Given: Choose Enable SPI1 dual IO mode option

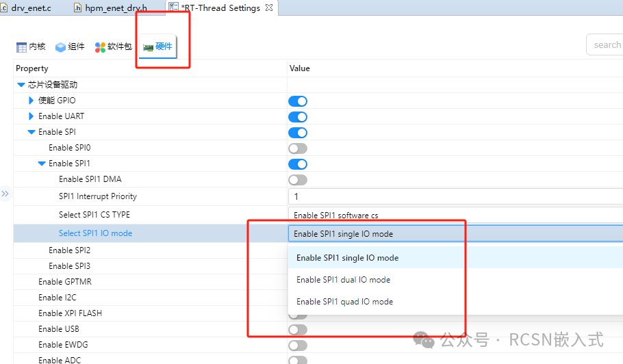Looking at the screenshot, I should pos(343,280).
